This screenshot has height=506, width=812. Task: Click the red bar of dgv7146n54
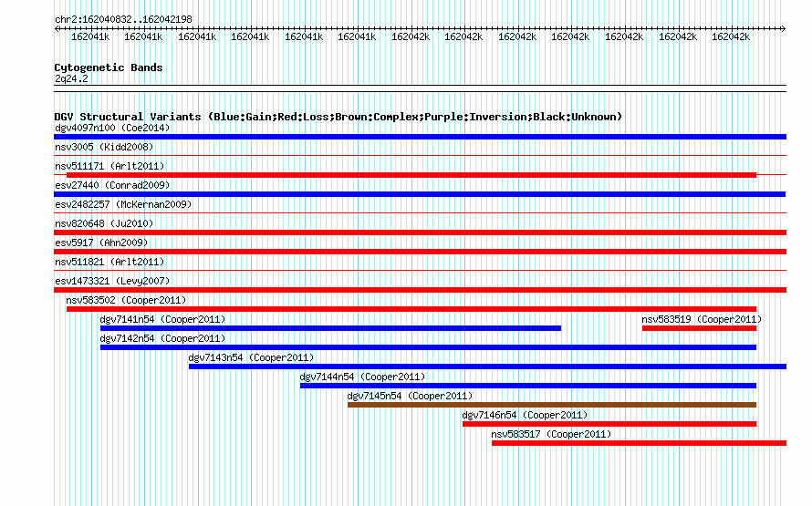(609, 424)
